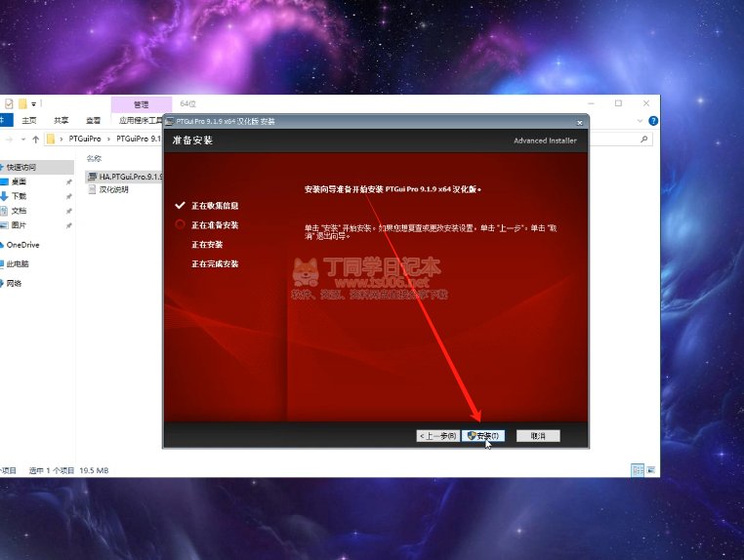This screenshot has height=560, width=744.
Task: Click the pin icon next to 图片
Action: click(x=68, y=225)
